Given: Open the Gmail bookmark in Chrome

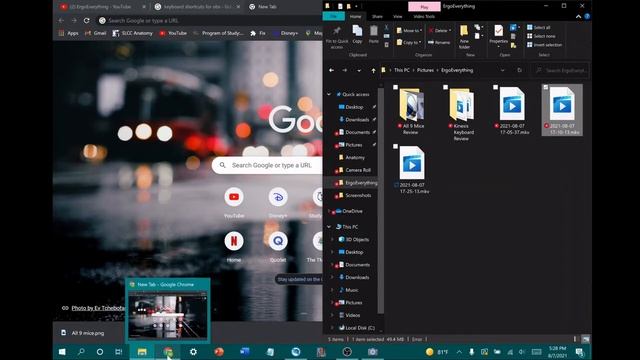Looking at the screenshot, I should tap(96, 33).
